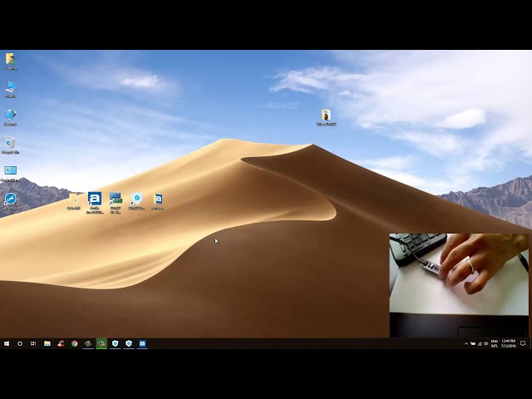532x399 pixels.
Task: Switch to the first blue shield taskbar app
Action: (115, 343)
